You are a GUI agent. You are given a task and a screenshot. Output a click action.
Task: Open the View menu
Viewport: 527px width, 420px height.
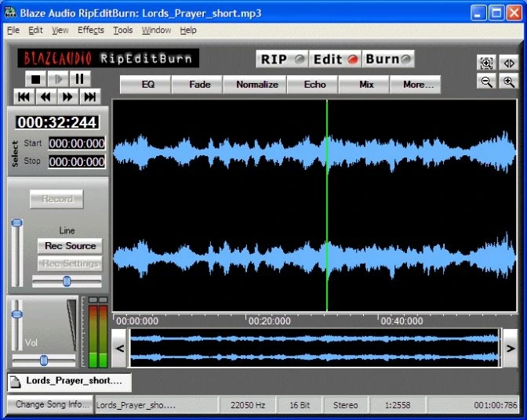coord(60,31)
